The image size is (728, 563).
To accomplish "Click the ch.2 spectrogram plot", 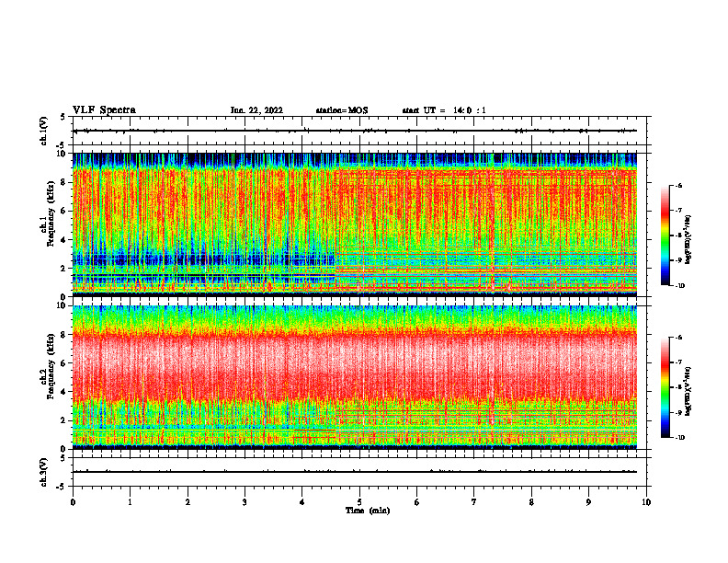I will 355,377.
